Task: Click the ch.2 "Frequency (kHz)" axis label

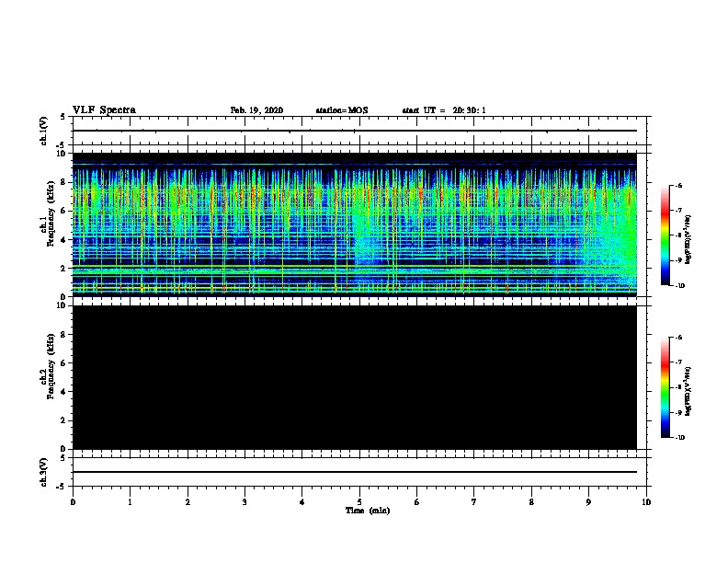Action: 51,366
